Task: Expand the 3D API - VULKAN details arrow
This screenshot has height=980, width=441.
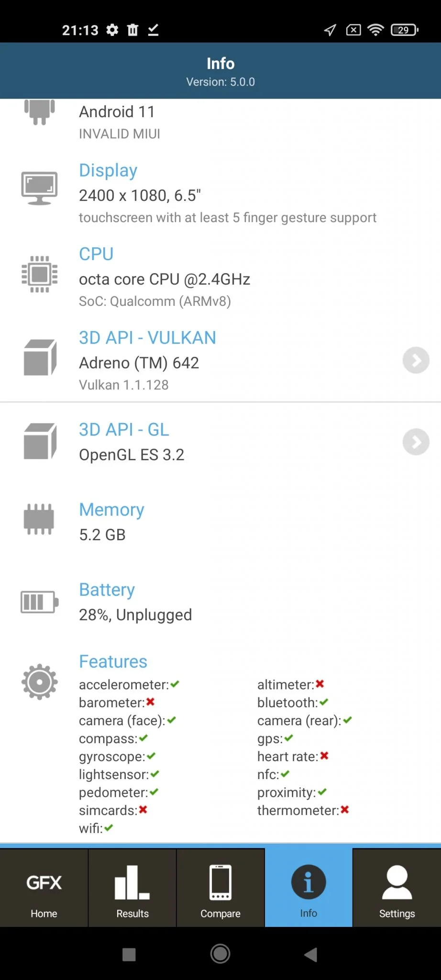Action: pos(416,360)
